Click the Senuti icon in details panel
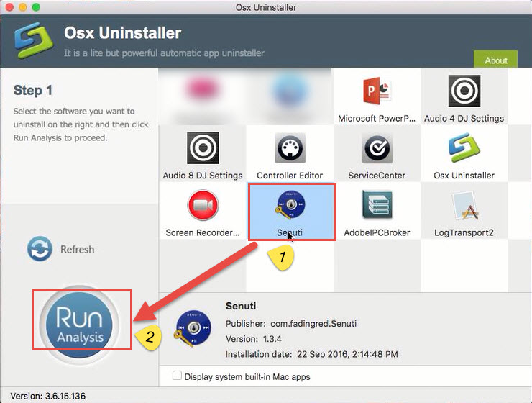The image size is (532, 403). [x=193, y=334]
